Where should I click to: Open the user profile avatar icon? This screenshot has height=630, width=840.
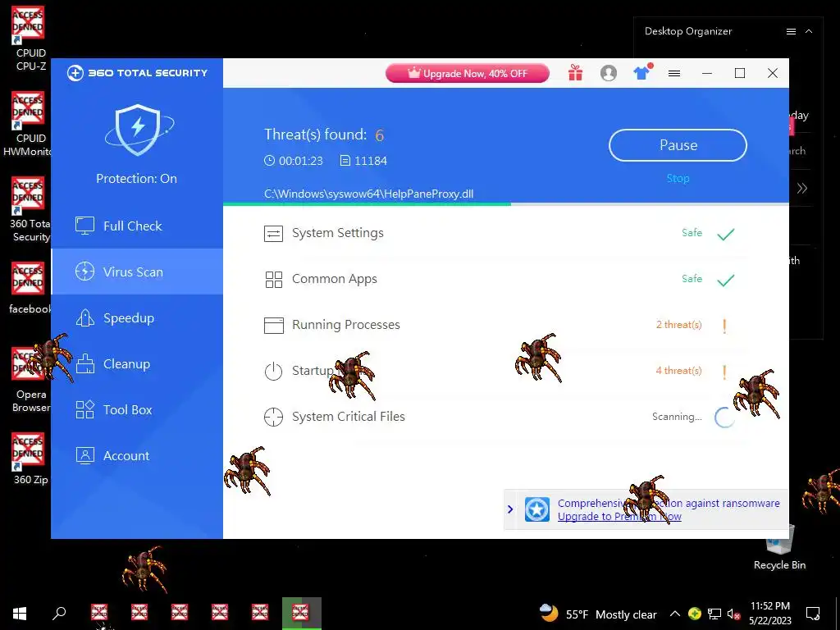(609, 73)
